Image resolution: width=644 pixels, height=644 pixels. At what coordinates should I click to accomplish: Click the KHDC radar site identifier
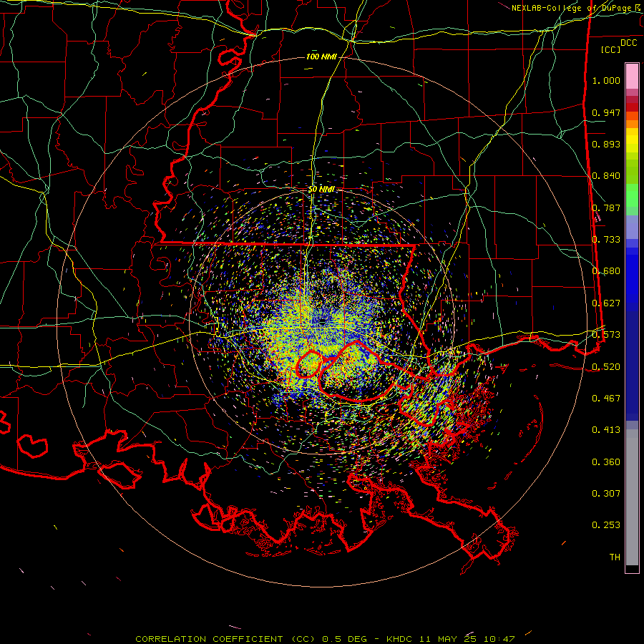(399, 639)
